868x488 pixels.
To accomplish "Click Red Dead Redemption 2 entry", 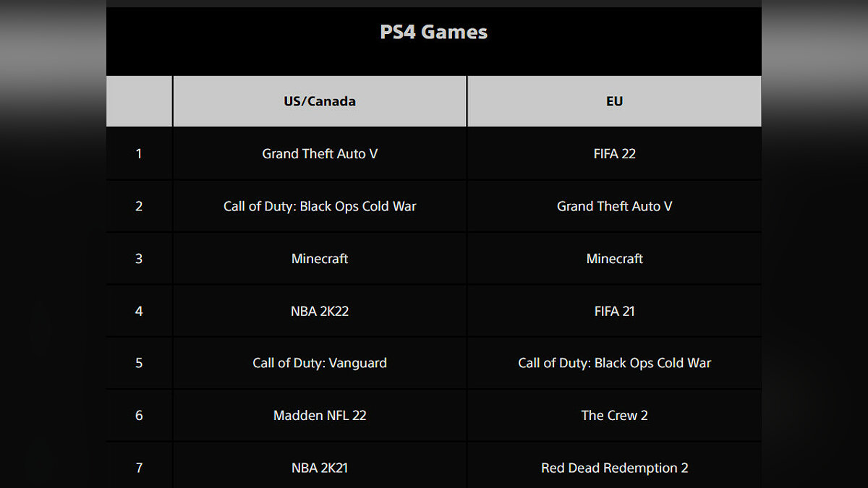I will point(614,468).
